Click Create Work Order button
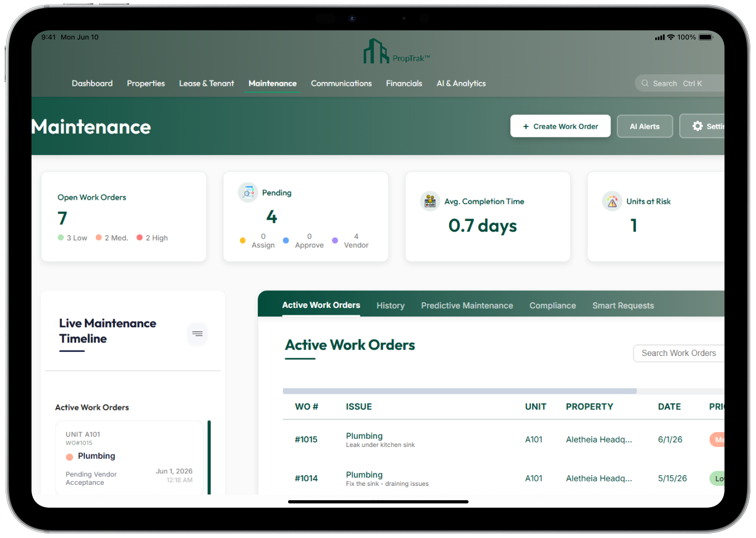Screen dimensions: 756x538 [x=560, y=126]
